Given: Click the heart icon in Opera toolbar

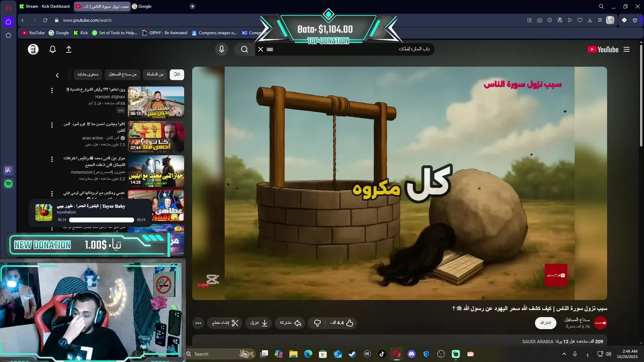Looking at the screenshot, I should click(x=580, y=20).
